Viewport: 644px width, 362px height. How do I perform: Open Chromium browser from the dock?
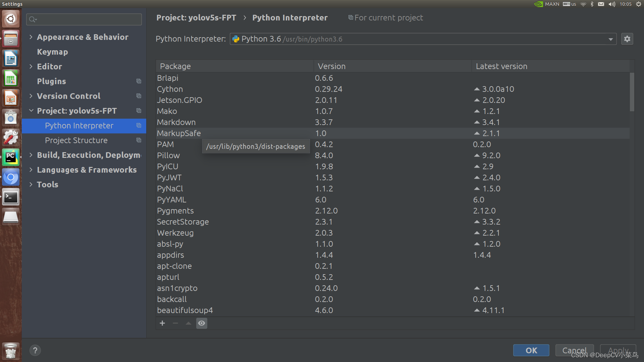click(11, 177)
